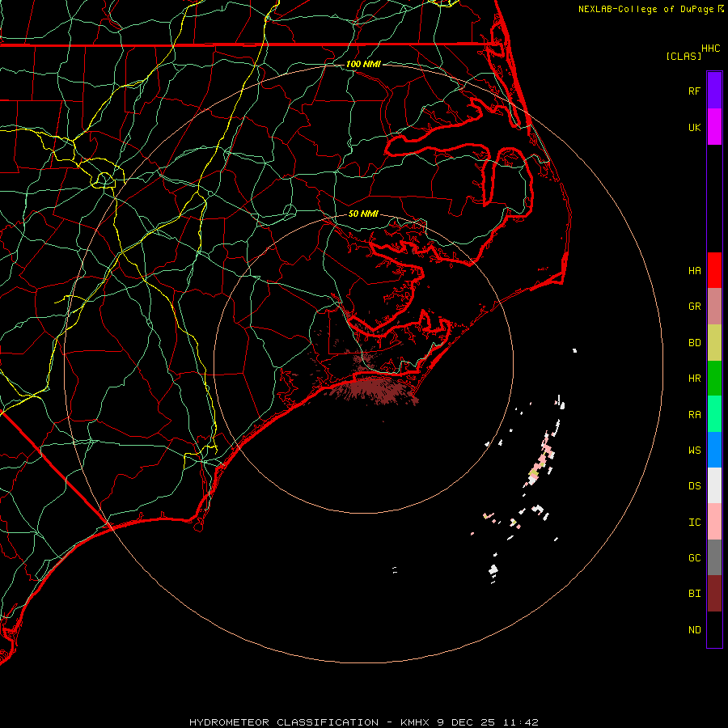Click the HA legend label

point(695,270)
